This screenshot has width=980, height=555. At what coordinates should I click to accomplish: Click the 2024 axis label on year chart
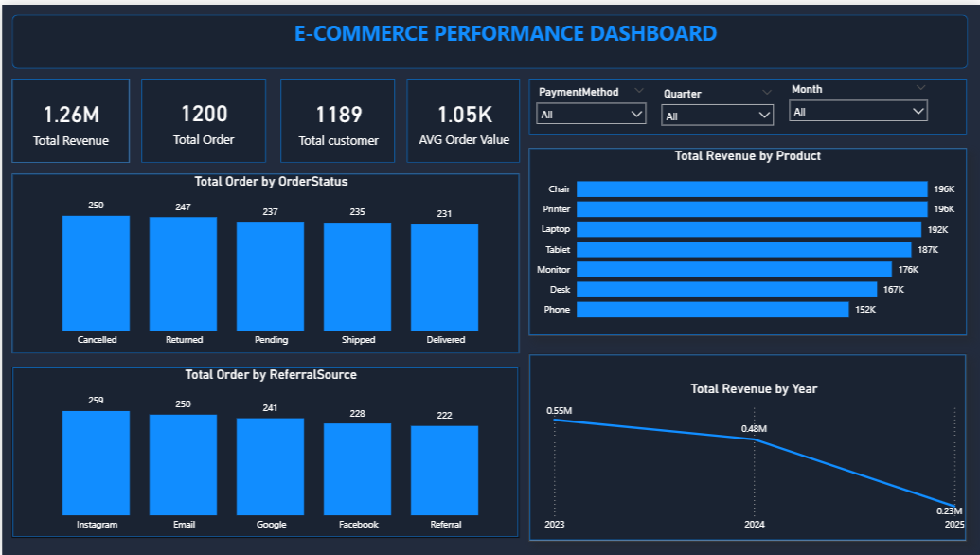tap(755, 525)
